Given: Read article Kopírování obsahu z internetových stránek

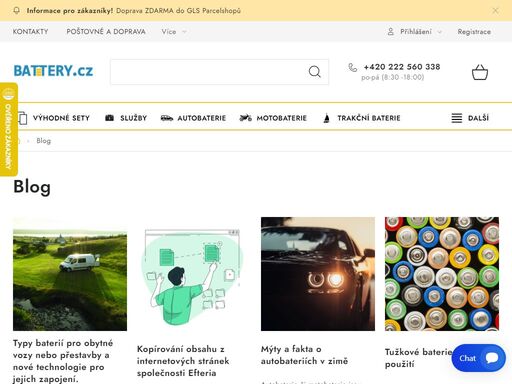Looking at the screenshot, I should pos(183,361).
